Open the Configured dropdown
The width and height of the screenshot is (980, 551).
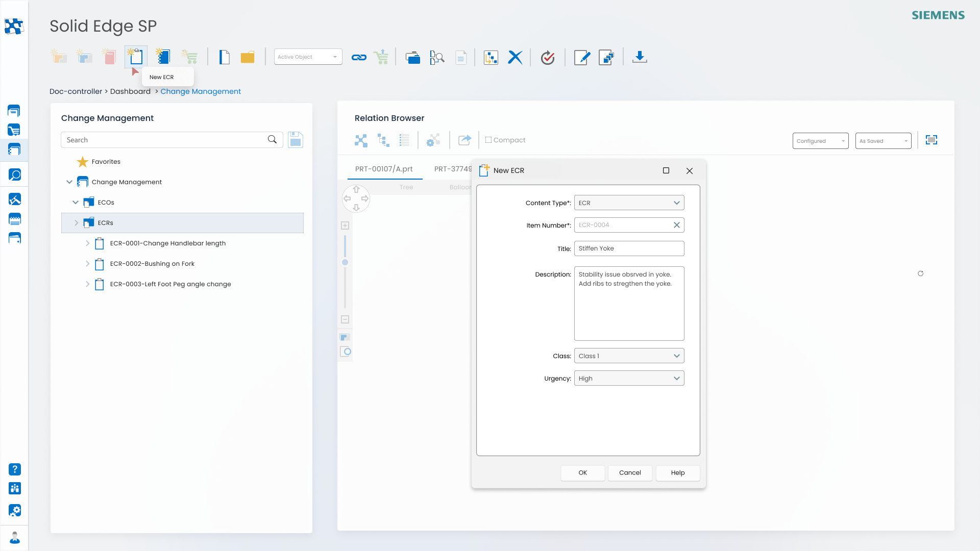[x=820, y=141]
